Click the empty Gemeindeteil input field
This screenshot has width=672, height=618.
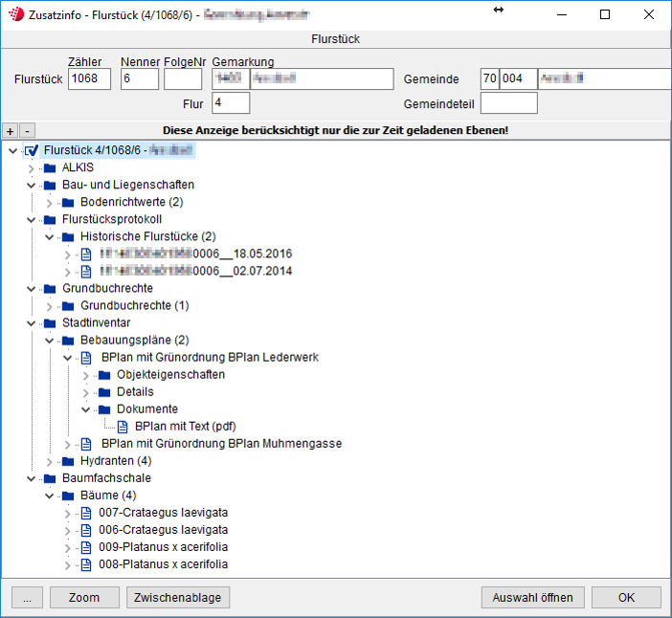tap(508, 103)
